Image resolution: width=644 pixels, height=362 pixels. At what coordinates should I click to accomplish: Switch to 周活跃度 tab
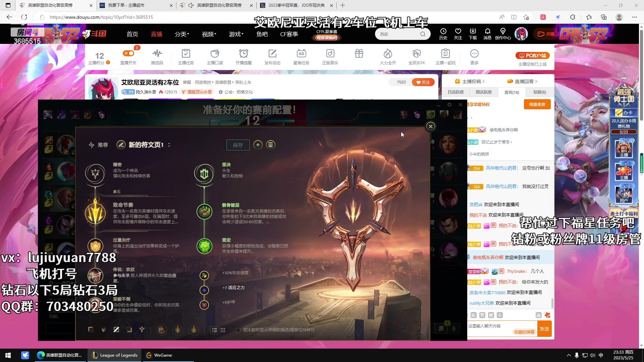pyautogui.click(x=484, y=92)
